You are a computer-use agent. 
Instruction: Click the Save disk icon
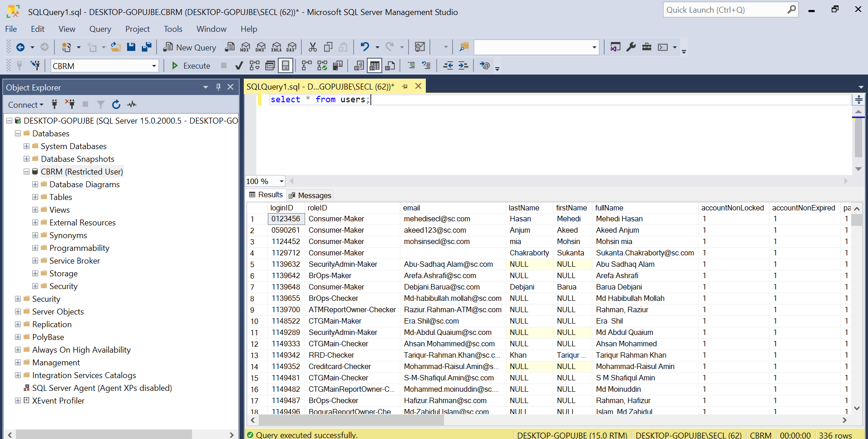click(131, 47)
